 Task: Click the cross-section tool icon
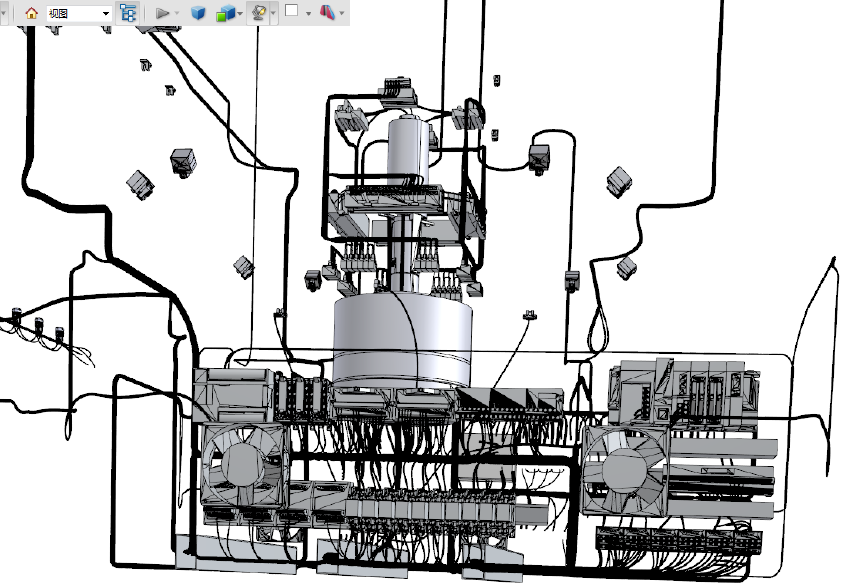click(327, 12)
